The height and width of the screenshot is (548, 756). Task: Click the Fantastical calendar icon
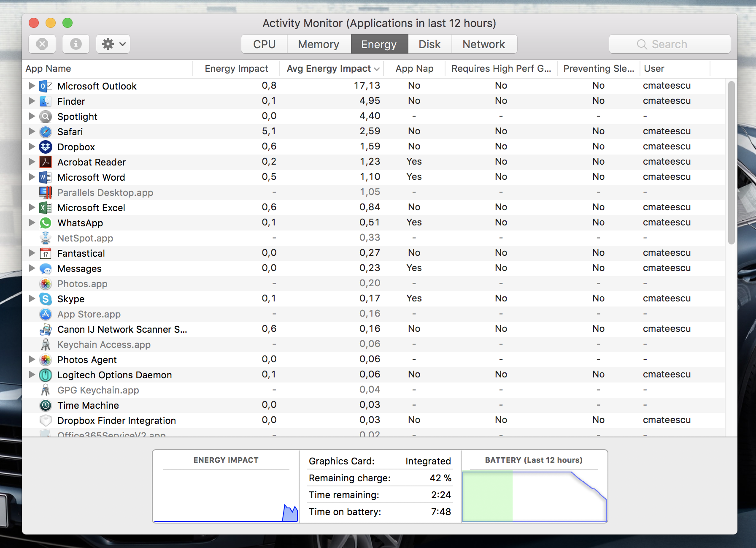coord(46,253)
